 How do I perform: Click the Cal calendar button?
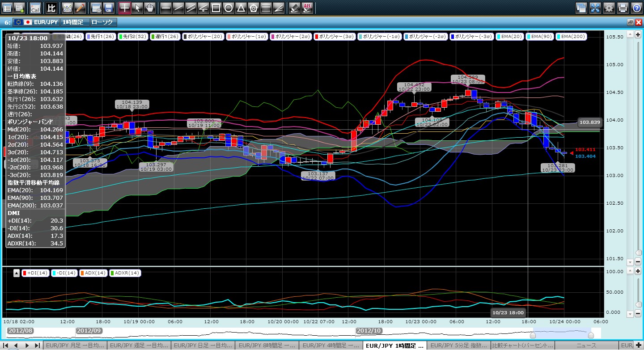[35, 8]
